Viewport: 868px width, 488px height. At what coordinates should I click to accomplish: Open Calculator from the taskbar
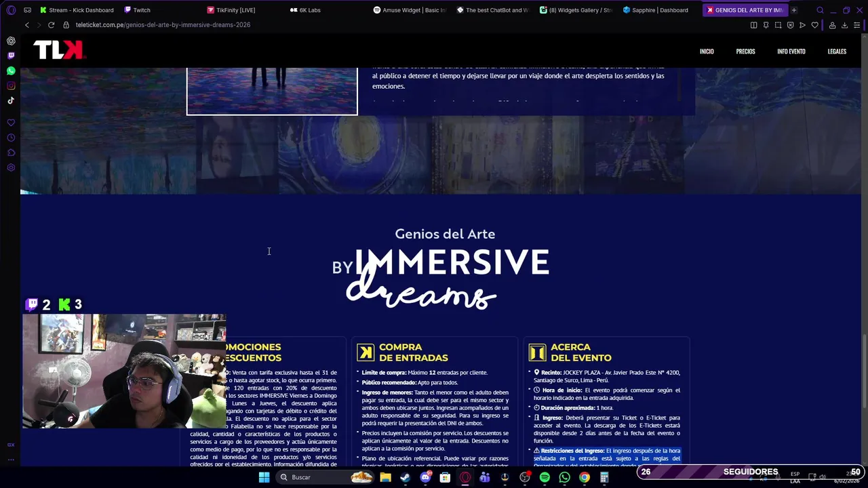pyautogui.click(x=604, y=477)
